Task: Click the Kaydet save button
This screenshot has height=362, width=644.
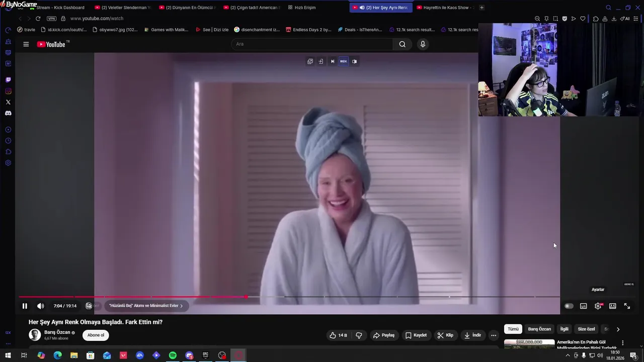Action: [416, 335]
